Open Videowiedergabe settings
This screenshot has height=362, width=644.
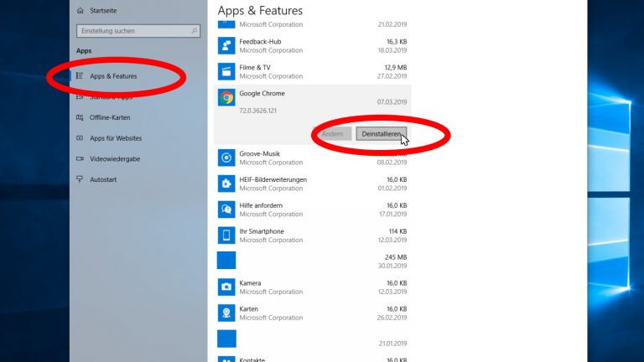click(114, 158)
